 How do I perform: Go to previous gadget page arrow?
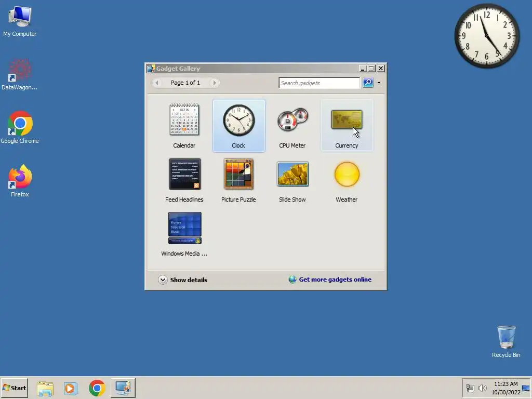[157, 83]
